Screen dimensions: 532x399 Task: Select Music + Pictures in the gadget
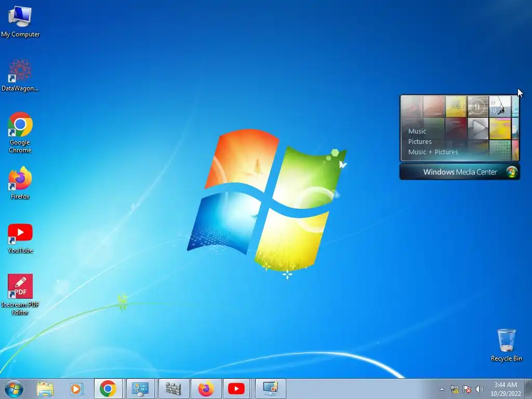click(433, 152)
